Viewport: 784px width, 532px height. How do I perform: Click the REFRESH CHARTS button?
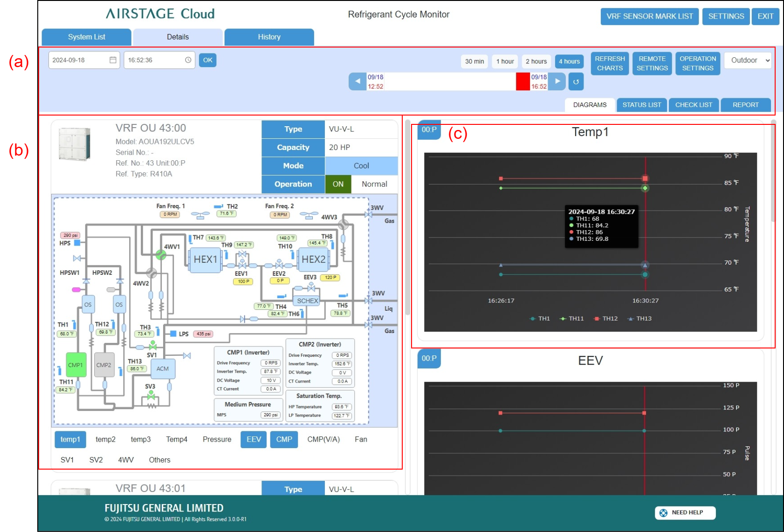(x=610, y=63)
